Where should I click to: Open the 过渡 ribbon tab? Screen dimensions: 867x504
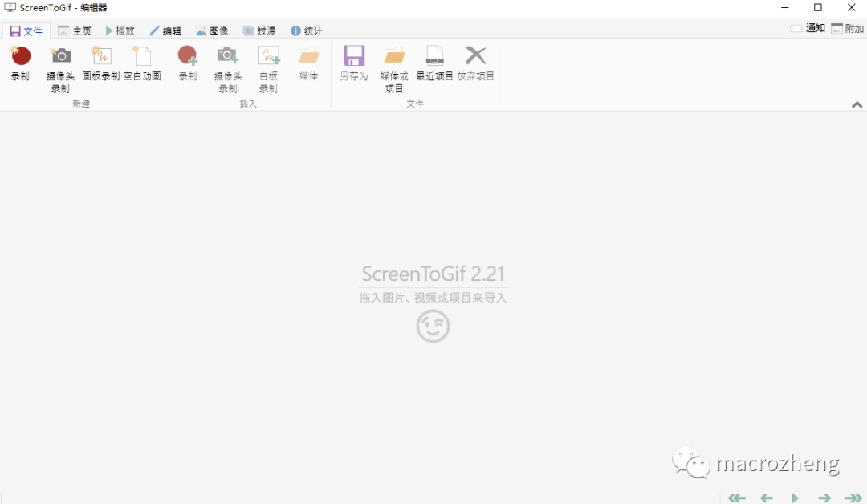(260, 31)
